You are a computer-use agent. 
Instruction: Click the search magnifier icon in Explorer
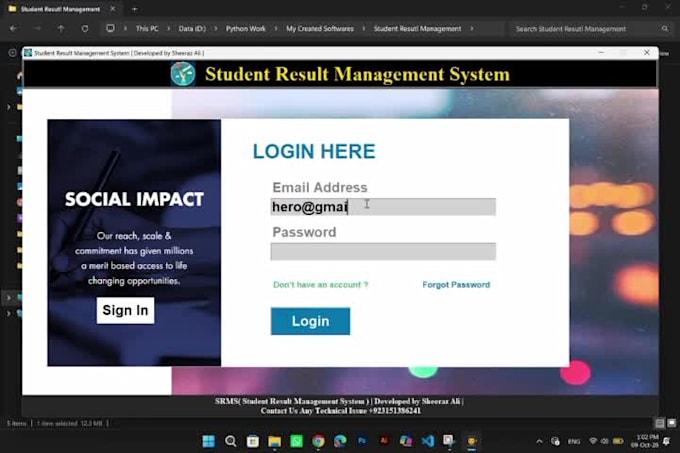click(x=665, y=29)
